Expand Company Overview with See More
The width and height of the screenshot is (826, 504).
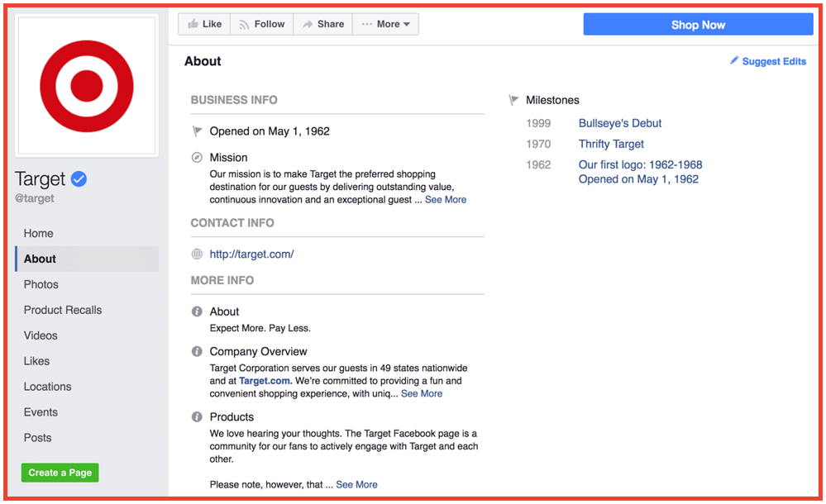coord(422,393)
